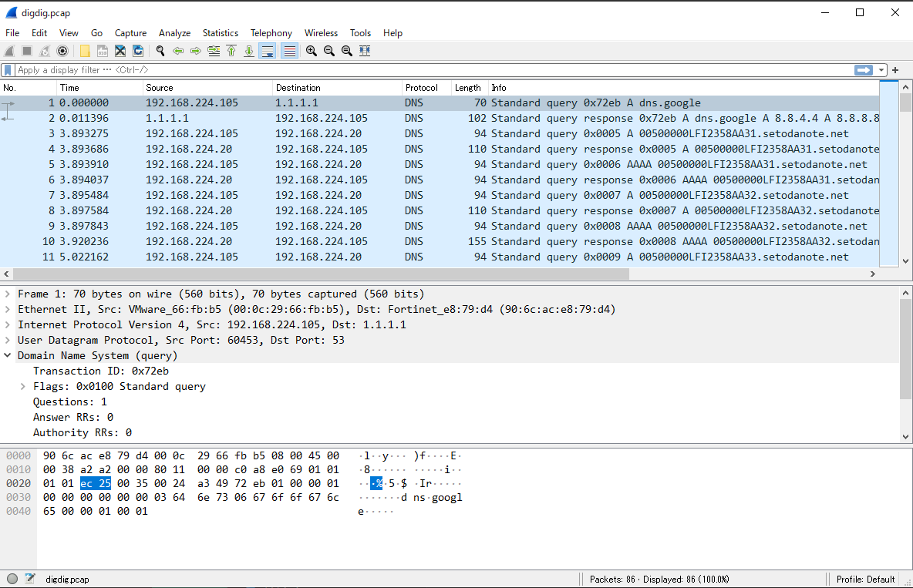Expand the Flags: 0x0100 Standard query row
This screenshot has height=588, width=913.
coord(22,386)
